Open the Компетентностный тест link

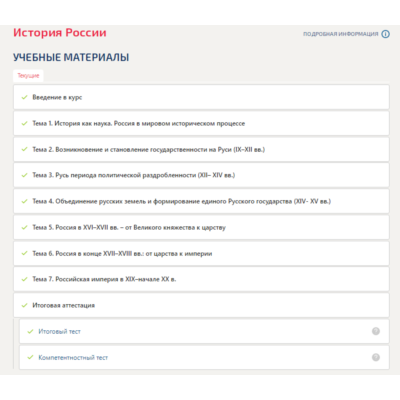click(x=73, y=357)
